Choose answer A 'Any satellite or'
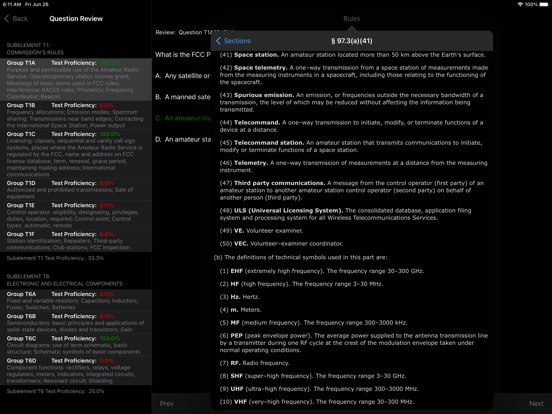Viewport: 552px width, 414px height. [183, 76]
